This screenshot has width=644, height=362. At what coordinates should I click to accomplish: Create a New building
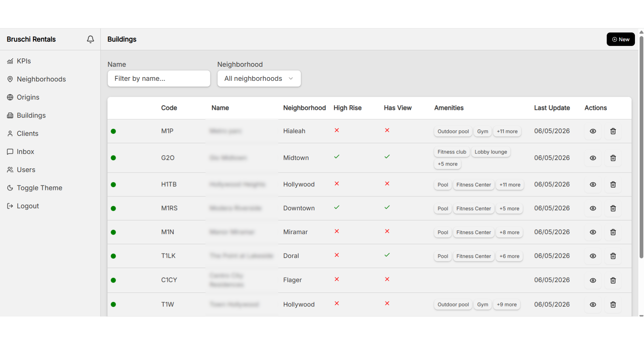click(621, 39)
